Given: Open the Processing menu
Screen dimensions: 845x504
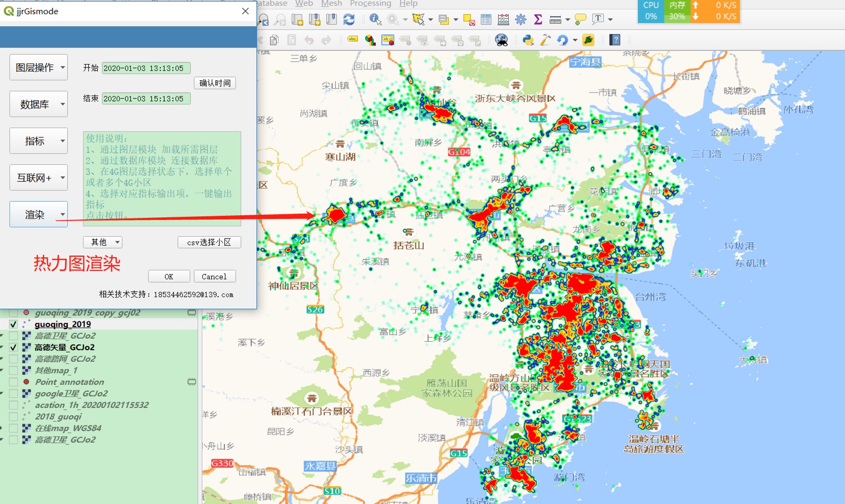Looking at the screenshot, I should [370, 3].
